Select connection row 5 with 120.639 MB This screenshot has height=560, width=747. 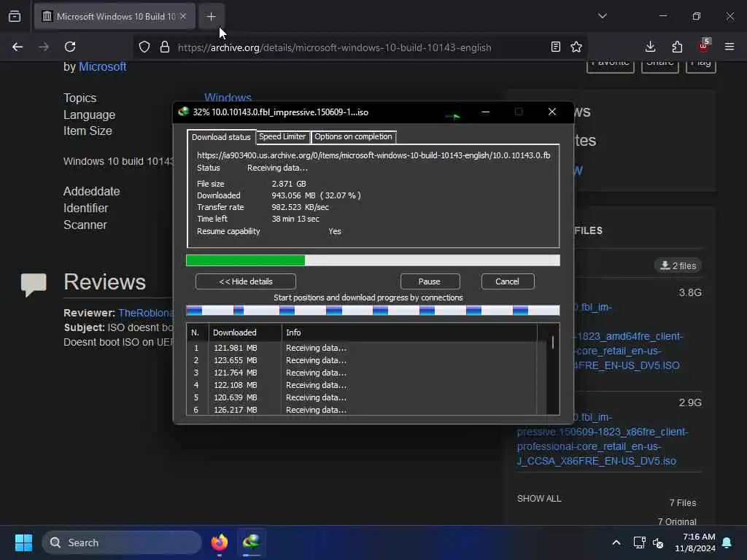click(362, 397)
